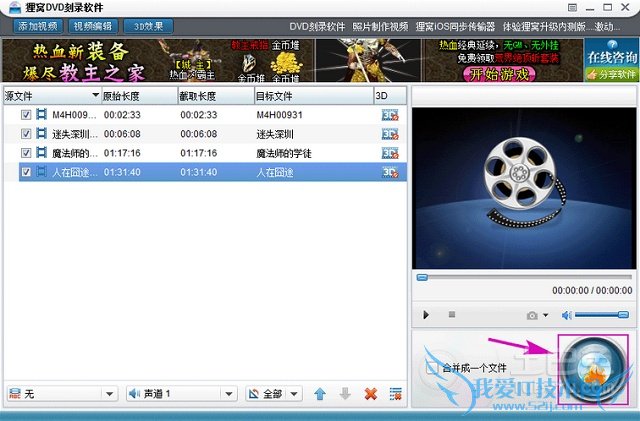Viewport: 640px width, 421px height.
Task: Click the 3D icon for 迷失深圳
Action: tap(390, 134)
